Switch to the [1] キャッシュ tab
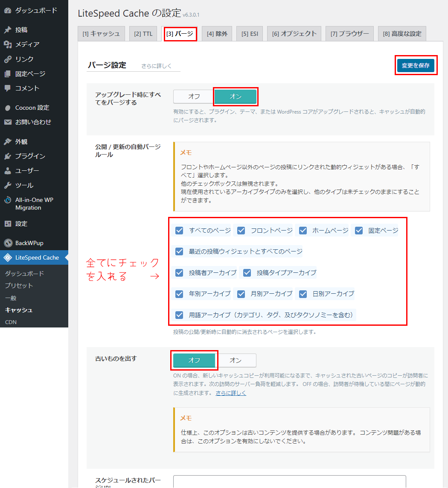The image size is (448, 488). [x=101, y=34]
